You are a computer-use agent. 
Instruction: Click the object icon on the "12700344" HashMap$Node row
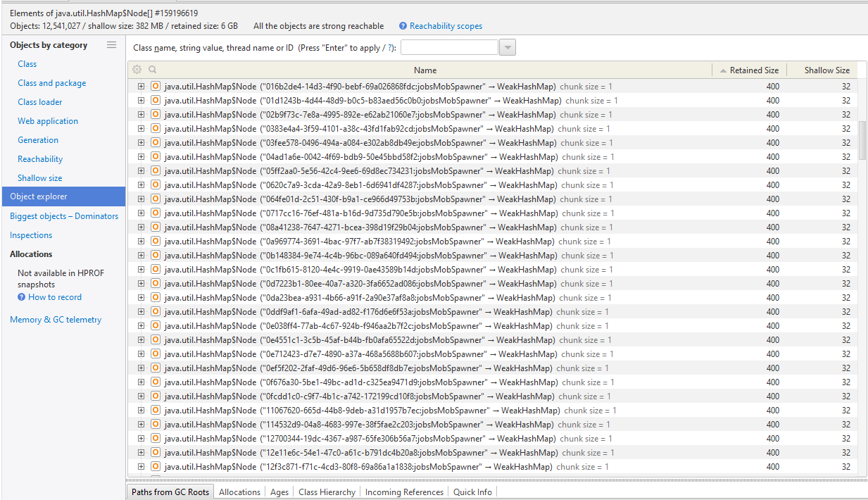[155, 438]
